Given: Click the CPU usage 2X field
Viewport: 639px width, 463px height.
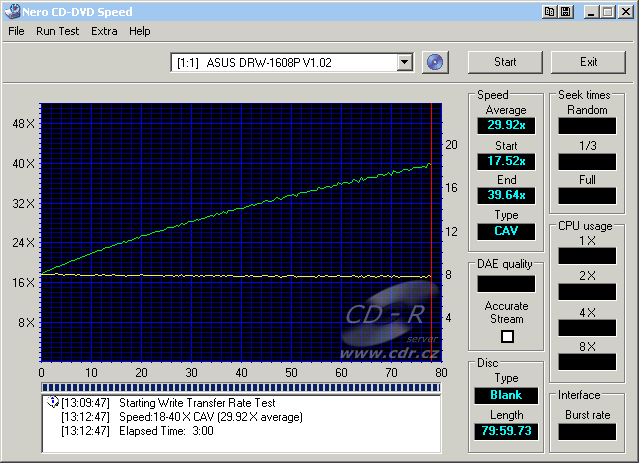Looking at the screenshot, I should (587, 292).
